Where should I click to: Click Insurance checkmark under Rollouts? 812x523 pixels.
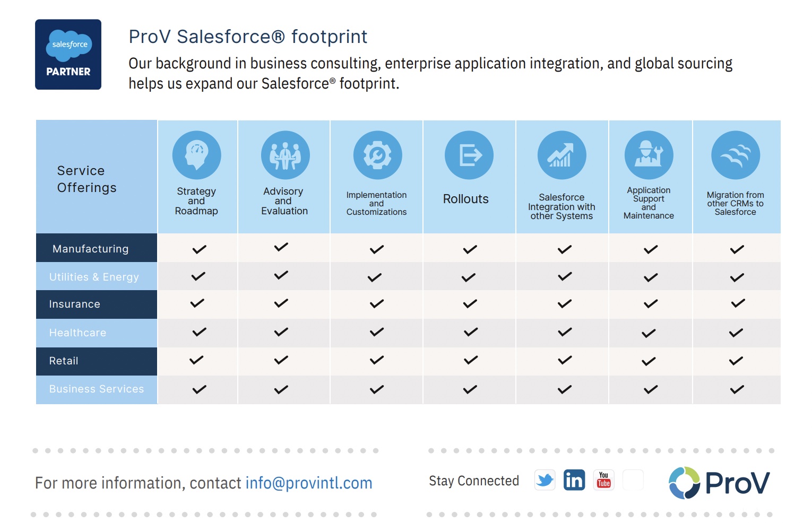tap(470, 304)
